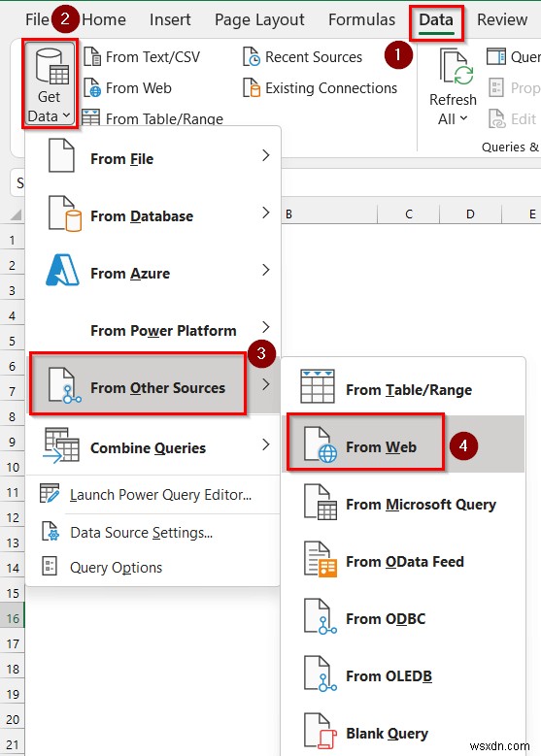Select the Blank Query icon
The height and width of the screenshot is (756, 541).
pyautogui.click(x=320, y=731)
